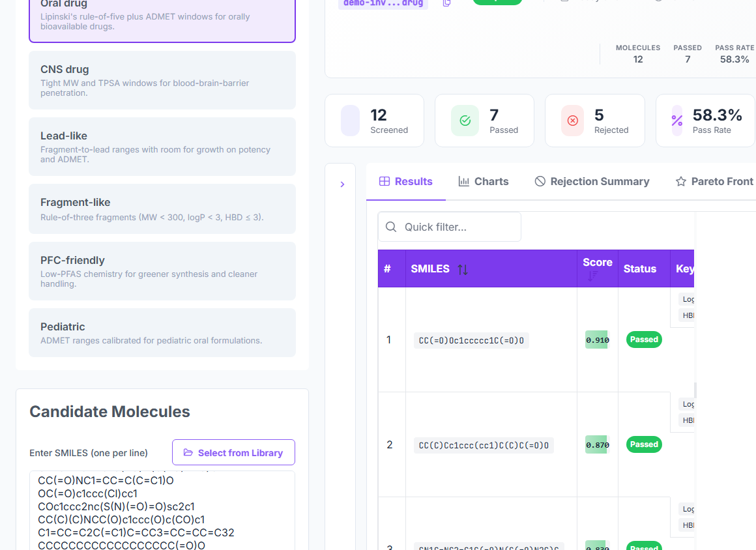Click inside the SMILES entry textarea
The width and height of the screenshot is (756, 550).
[162, 510]
